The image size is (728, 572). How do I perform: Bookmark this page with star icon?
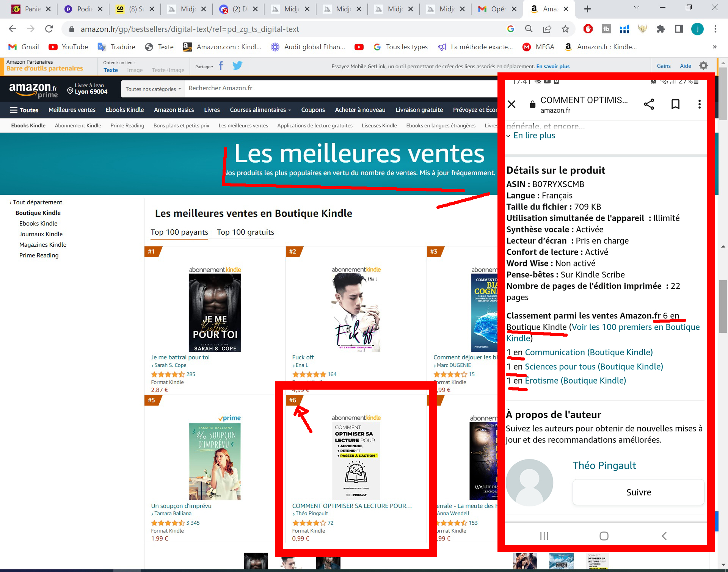(565, 29)
